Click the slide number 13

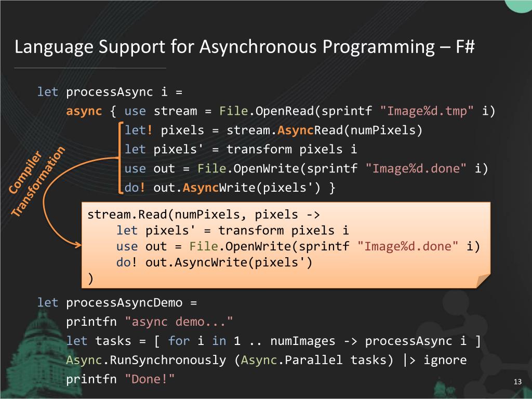pos(517,382)
